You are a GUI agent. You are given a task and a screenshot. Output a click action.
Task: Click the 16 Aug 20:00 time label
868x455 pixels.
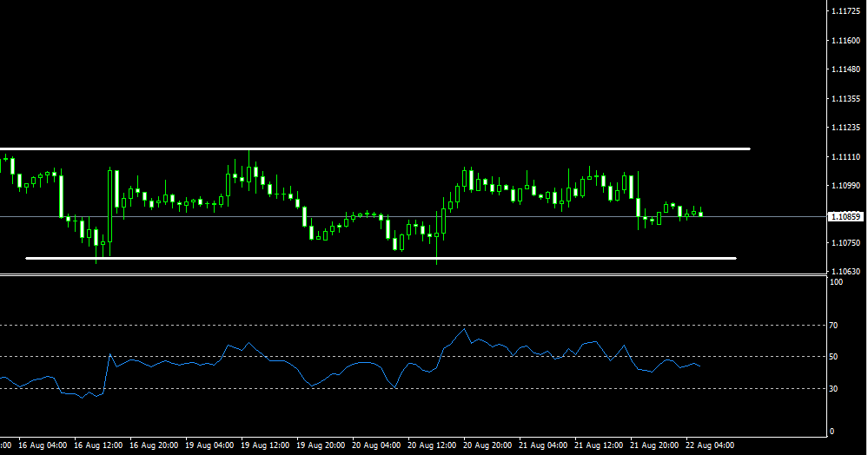point(154,445)
